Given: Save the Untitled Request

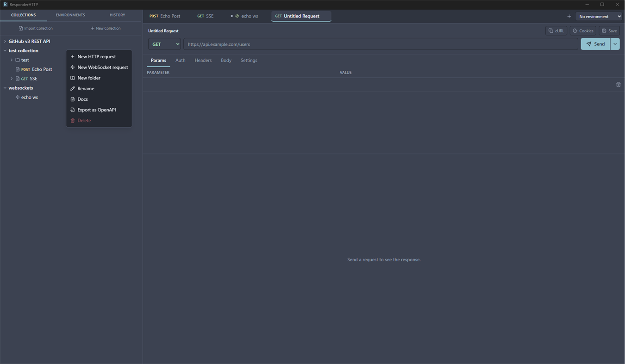Looking at the screenshot, I should [609, 31].
